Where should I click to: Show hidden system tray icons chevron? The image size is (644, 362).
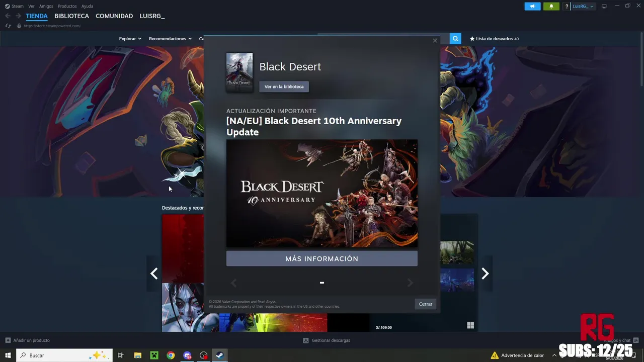click(554, 355)
